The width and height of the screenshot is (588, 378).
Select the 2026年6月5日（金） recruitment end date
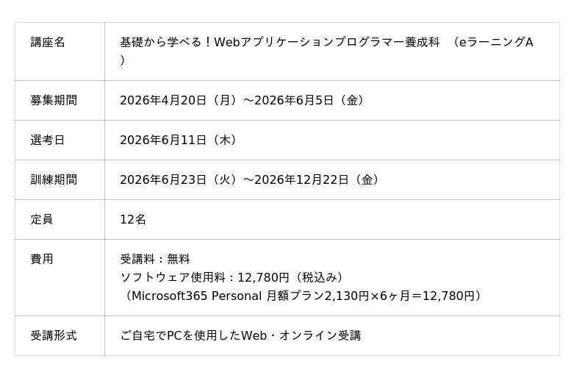(x=309, y=100)
